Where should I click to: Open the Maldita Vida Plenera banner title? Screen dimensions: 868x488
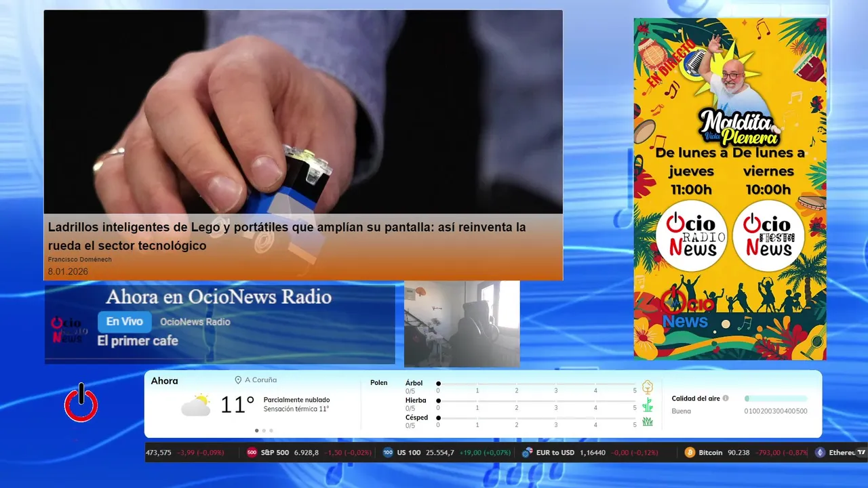tap(739, 127)
